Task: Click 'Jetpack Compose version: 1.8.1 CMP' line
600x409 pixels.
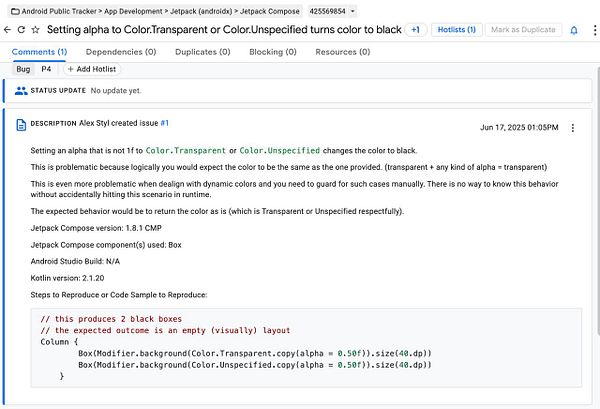Action: [96, 228]
